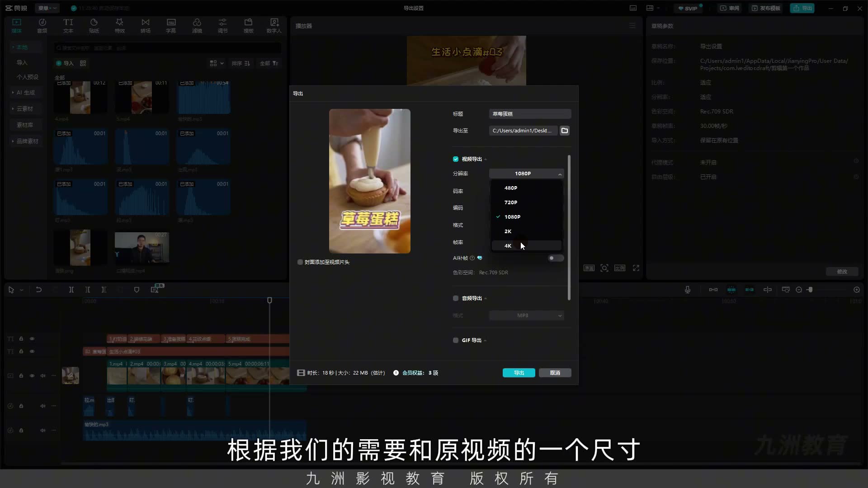Check the GIF 导出 checkbox

click(456, 340)
